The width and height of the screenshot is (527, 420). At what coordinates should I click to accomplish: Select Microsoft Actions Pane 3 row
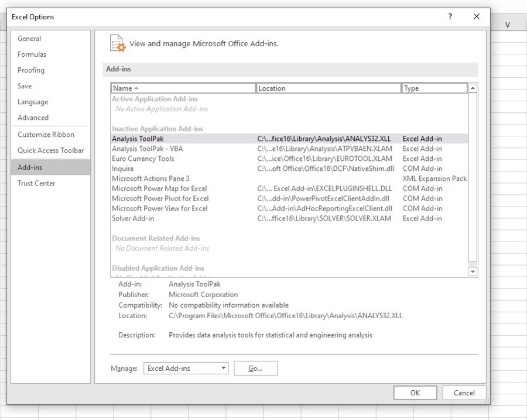(289, 178)
